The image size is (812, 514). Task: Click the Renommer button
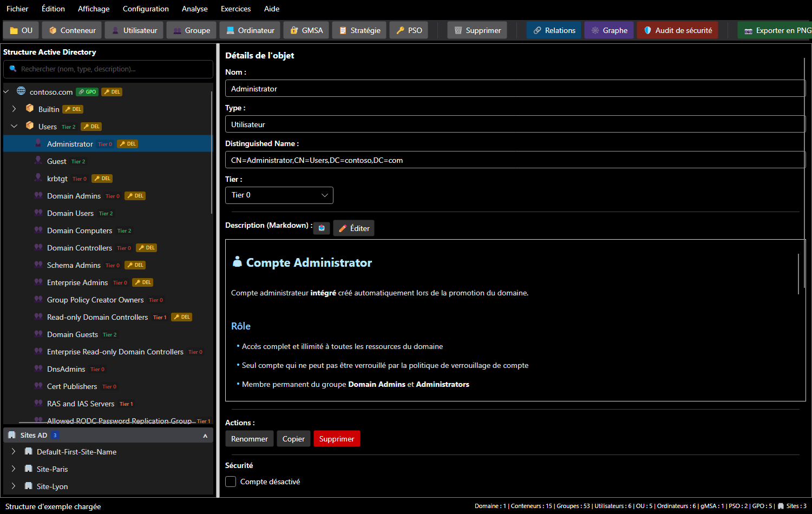click(250, 439)
